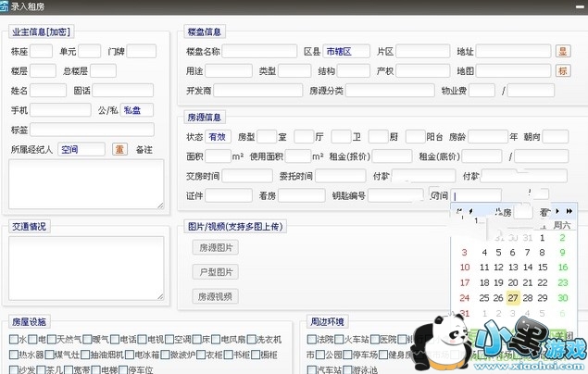Screen dimensions: 588x374
Task: Click the 楼盘名称 input field
Action: [259, 52]
